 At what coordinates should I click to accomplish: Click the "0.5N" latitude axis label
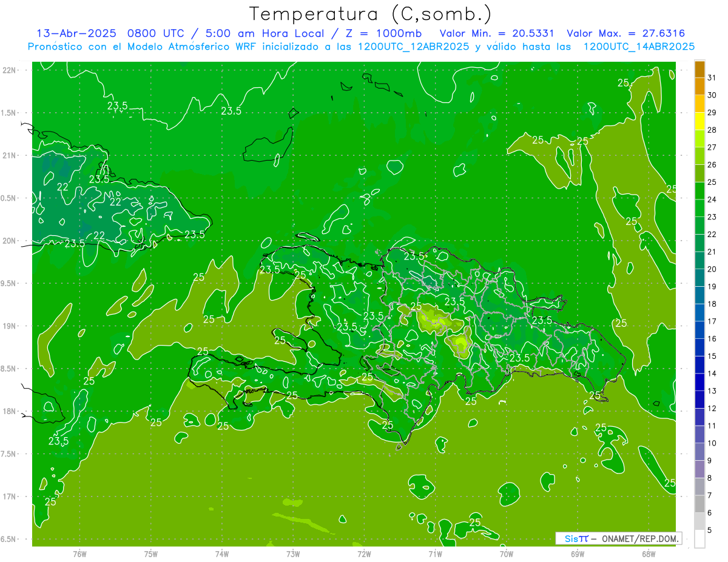pyautogui.click(x=10, y=198)
